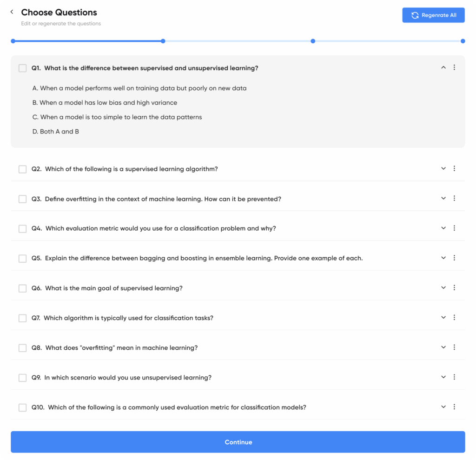The width and height of the screenshot is (476, 460).
Task: Select the Q1 supervised vs unsupervised checkbox
Action: coord(22,68)
